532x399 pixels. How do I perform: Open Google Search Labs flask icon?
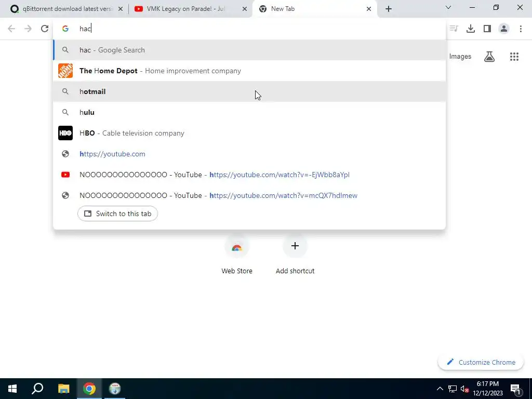(x=489, y=57)
